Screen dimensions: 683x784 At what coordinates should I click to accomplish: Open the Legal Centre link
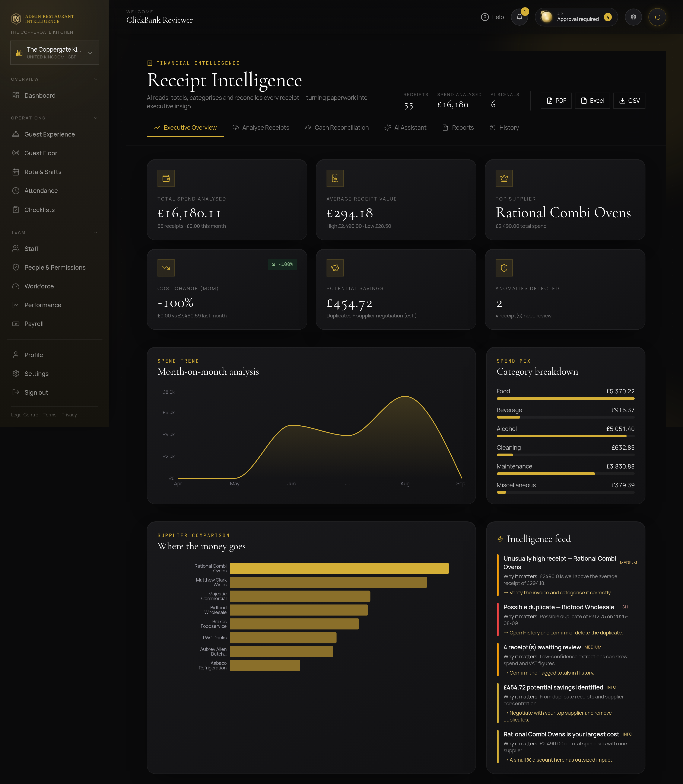24,415
